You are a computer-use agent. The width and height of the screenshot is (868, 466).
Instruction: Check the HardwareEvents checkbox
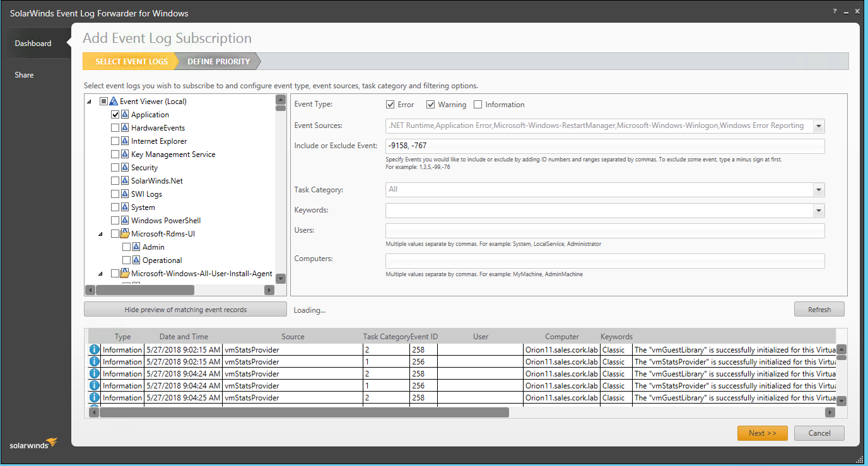click(115, 127)
